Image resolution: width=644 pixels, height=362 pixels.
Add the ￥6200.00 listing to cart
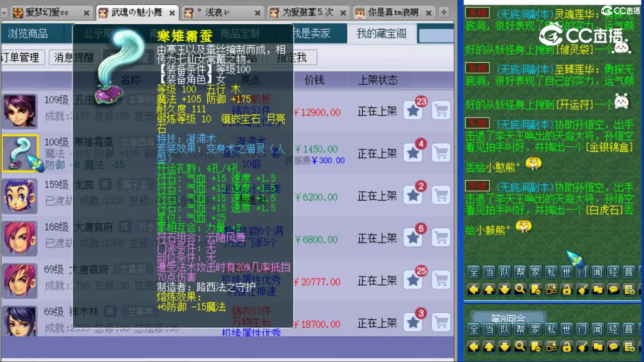(x=441, y=195)
